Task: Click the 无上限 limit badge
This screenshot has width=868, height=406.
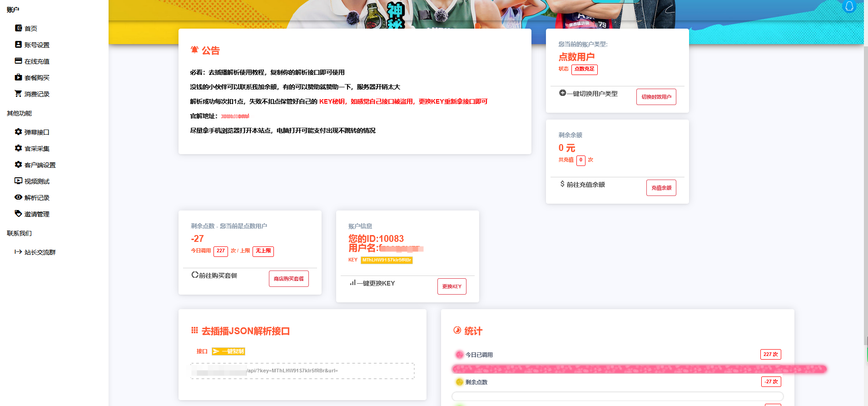Action: click(x=263, y=251)
